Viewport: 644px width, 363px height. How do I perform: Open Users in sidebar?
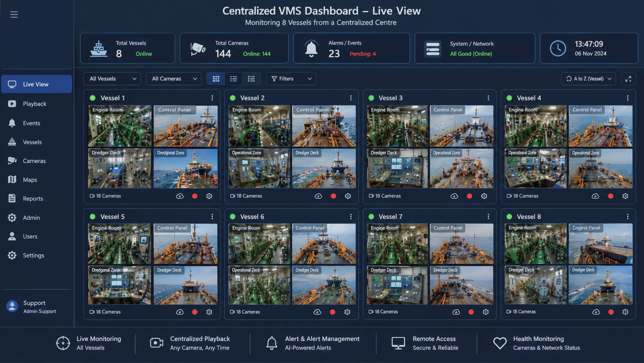point(37,236)
